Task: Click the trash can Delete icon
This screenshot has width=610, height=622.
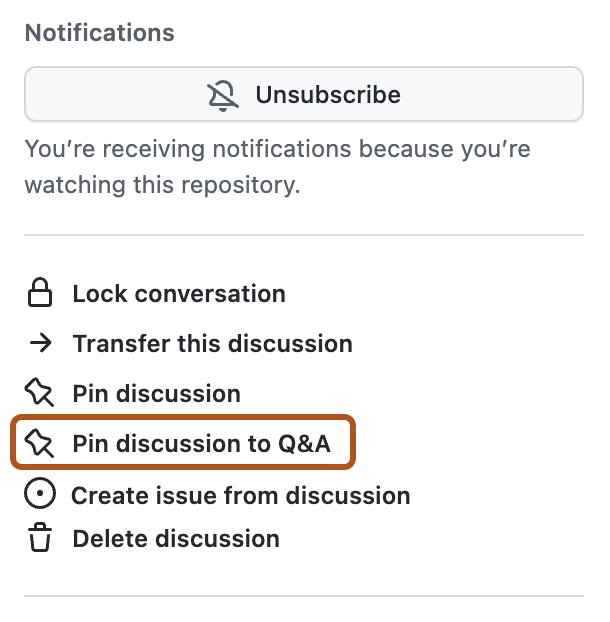Action: click(x=40, y=539)
